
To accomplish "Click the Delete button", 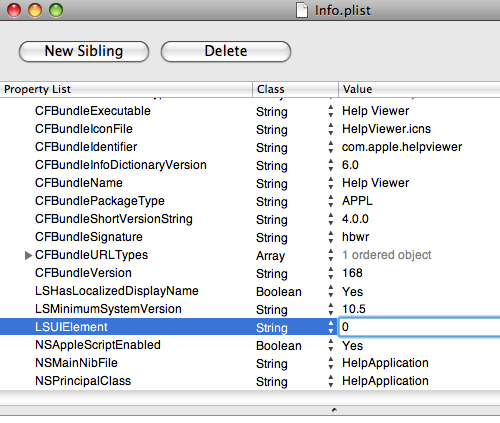I will point(226,51).
